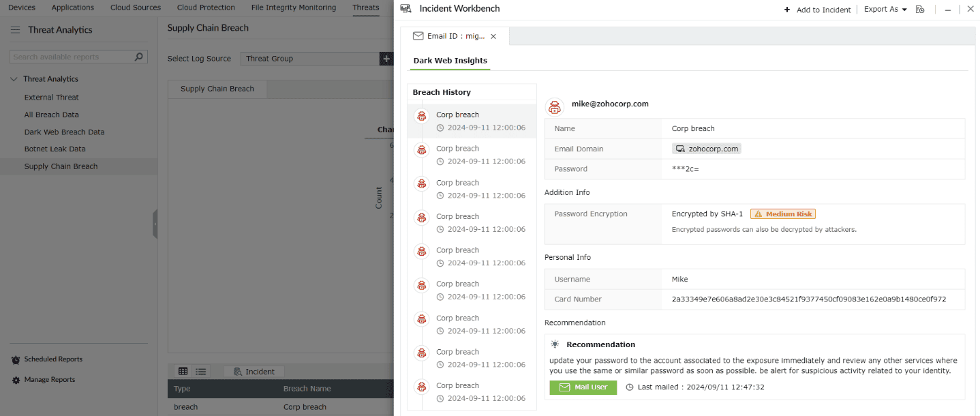The height and width of the screenshot is (416, 980).
Task: Switch to list view icon above the breach table
Action: click(x=201, y=372)
